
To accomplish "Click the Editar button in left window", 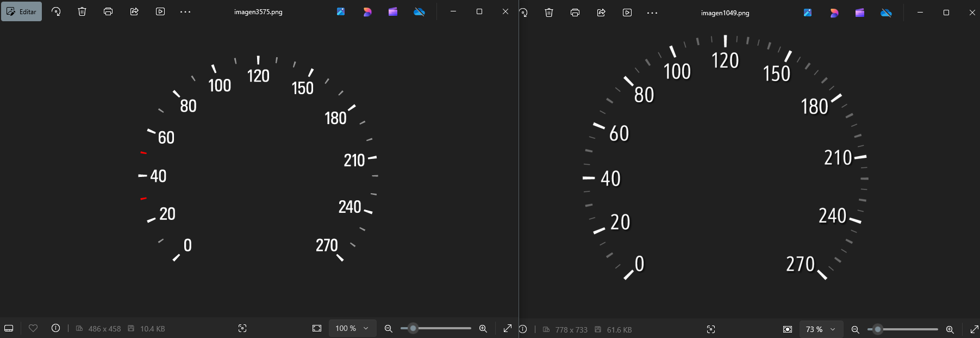I will point(22,11).
